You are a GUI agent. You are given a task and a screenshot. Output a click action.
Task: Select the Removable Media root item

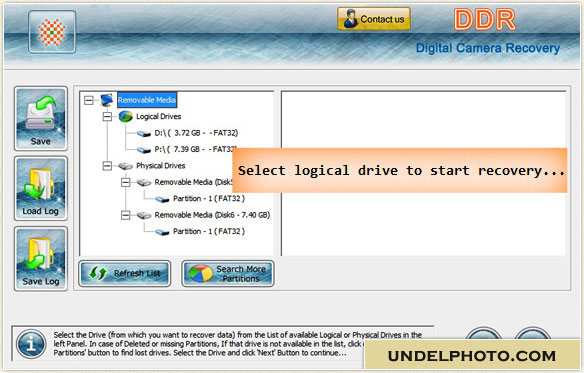(x=147, y=100)
